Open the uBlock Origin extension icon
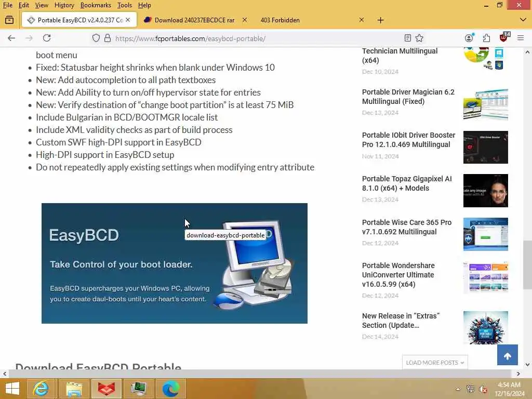The image size is (532, 399). [504, 37]
